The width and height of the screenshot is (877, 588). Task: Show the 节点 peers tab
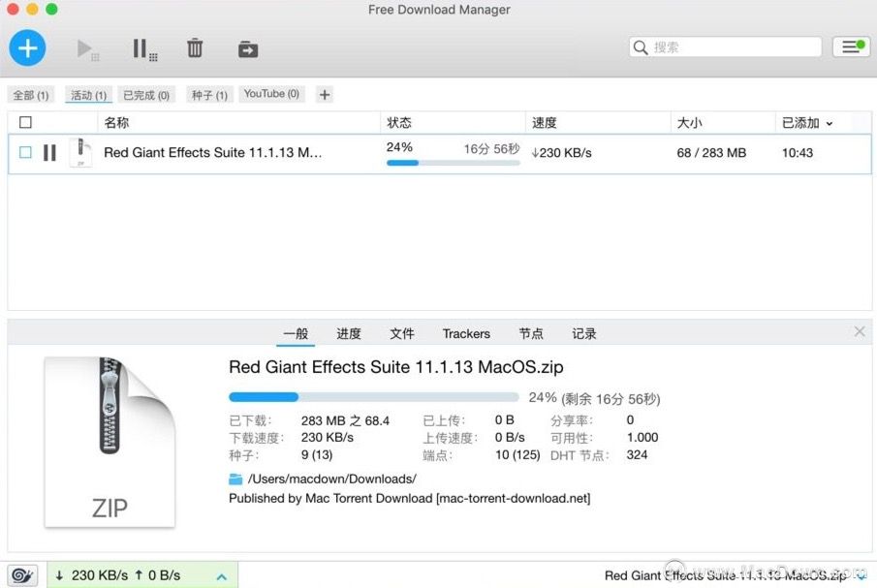pyautogui.click(x=531, y=333)
